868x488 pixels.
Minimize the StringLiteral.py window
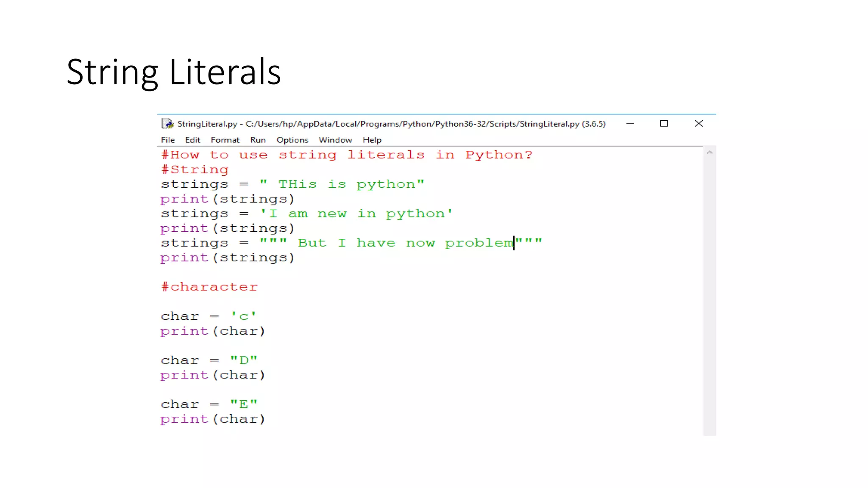630,124
